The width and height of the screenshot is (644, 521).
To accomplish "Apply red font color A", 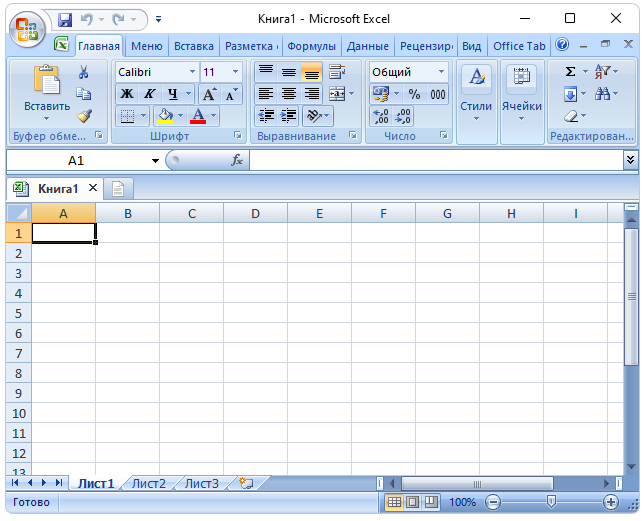I will [198, 116].
